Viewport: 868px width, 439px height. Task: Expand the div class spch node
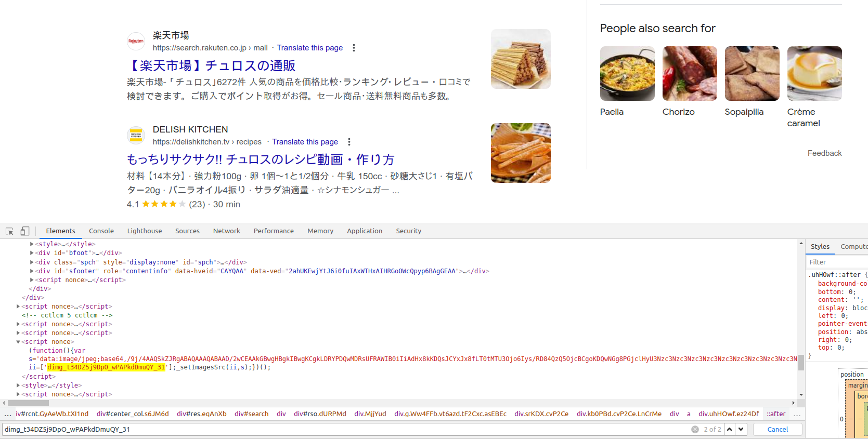32,262
